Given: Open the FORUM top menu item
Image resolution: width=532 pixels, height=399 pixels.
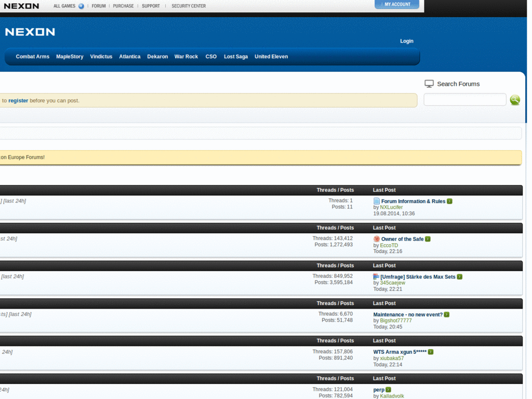Looking at the screenshot, I should [99, 6].
